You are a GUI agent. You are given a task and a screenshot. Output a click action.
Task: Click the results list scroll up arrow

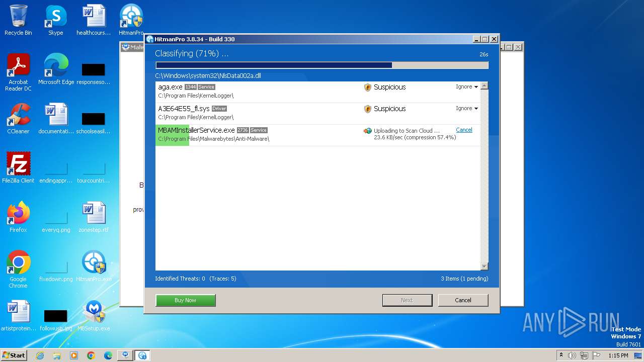pyautogui.click(x=485, y=86)
